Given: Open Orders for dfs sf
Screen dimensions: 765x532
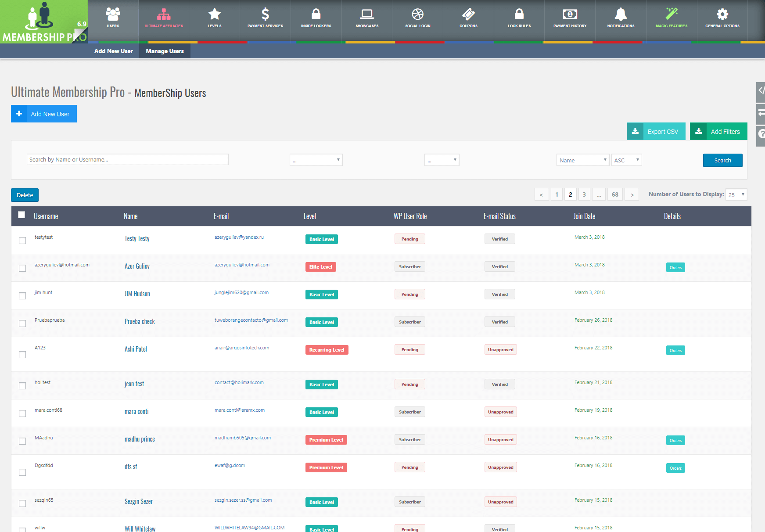Looking at the screenshot, I should coord(675,468).
